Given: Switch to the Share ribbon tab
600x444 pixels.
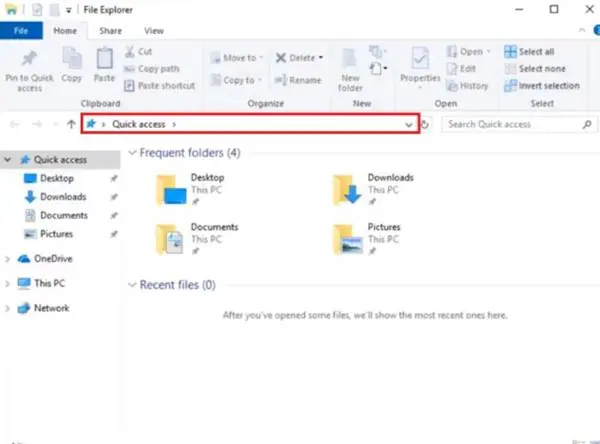Looking at the screenshot, I should (111, 31).
